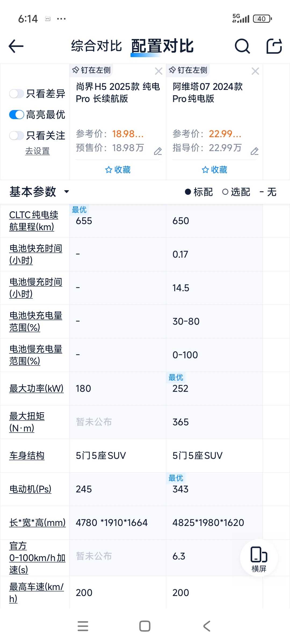Favorite 尚界H5 with 收藏 button
290x644 pixels.
coord(118,170)
